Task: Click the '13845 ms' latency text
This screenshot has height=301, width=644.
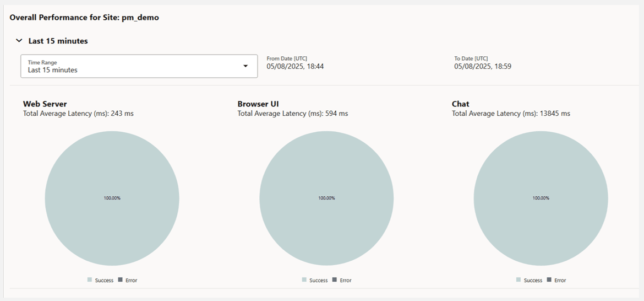Action: [555, 114]
